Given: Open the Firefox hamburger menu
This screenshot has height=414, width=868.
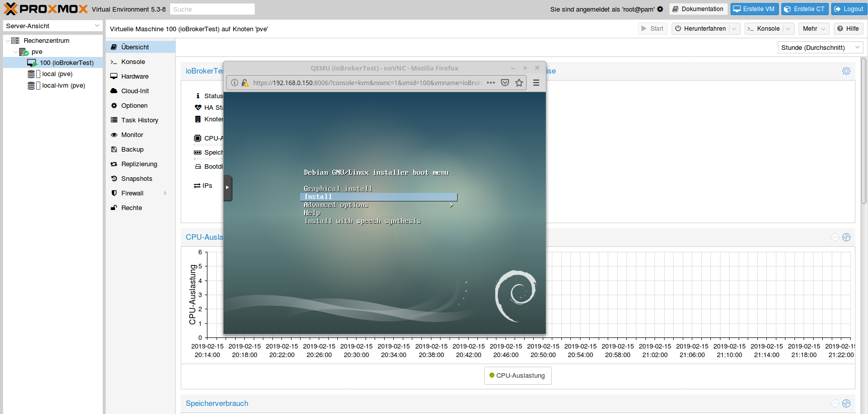Looking at the screenshot, I should coord(536,83).
